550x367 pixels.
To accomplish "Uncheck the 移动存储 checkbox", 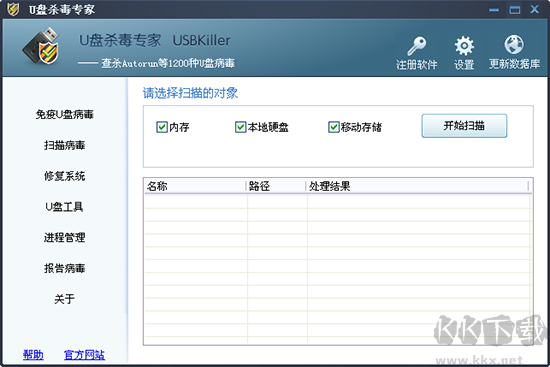I will pyautogui.click(x=334, y=127).
